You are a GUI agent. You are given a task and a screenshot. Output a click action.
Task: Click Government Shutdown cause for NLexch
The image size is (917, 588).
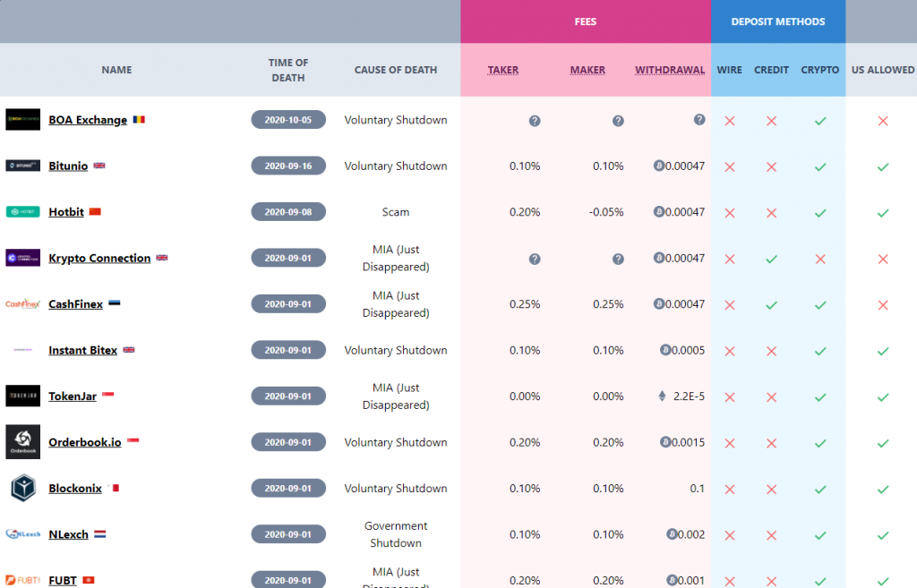coord(396,534)
